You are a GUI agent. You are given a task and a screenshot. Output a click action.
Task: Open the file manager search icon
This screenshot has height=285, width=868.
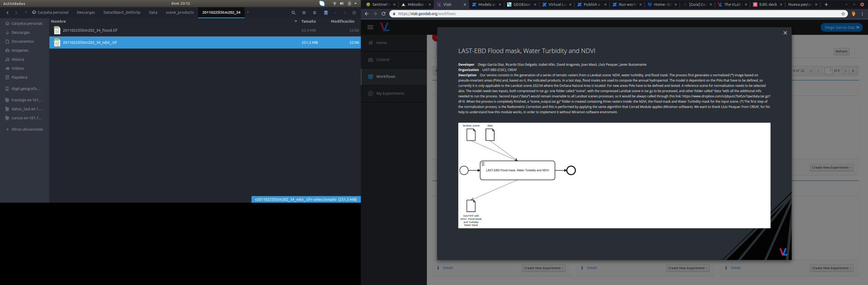[293, 12]
